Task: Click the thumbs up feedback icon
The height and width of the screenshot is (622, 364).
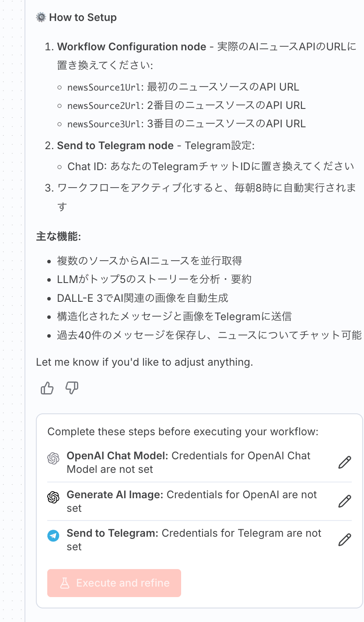Action: [47, 388]
